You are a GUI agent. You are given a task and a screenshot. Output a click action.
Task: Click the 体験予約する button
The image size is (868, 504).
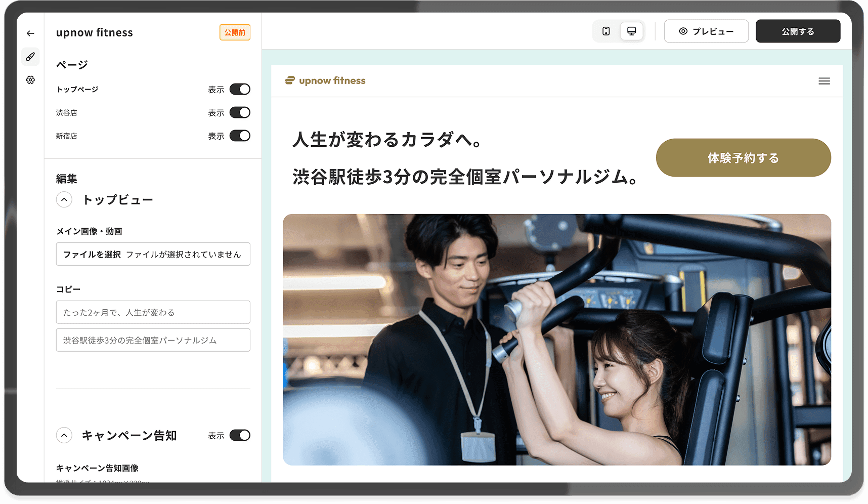tap(743, 158)
